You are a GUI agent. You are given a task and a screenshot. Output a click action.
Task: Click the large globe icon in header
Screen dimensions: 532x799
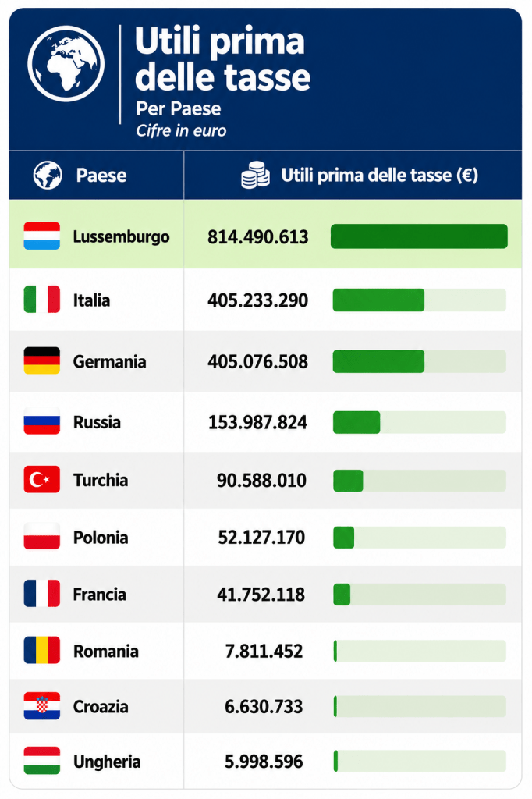point(66,64)
